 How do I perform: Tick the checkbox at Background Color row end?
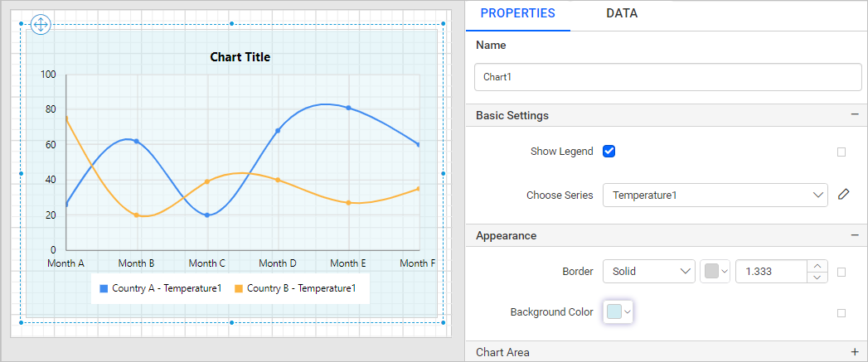841,313
